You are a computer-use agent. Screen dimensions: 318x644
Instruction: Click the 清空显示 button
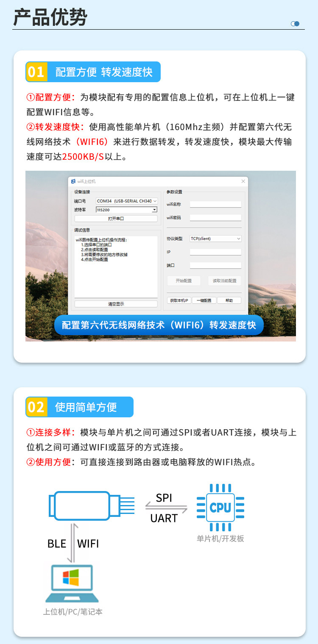tap(116, 304)
